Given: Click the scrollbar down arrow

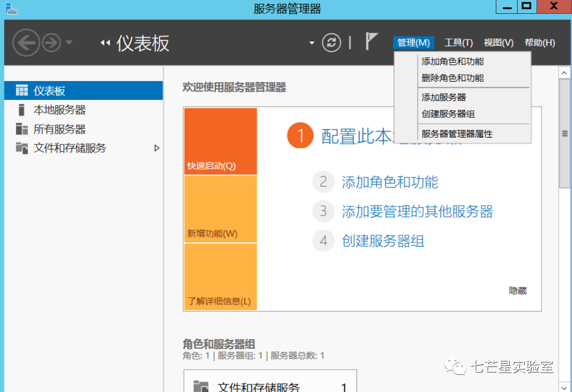Looking at the screenshot, I should coord(564,387).
